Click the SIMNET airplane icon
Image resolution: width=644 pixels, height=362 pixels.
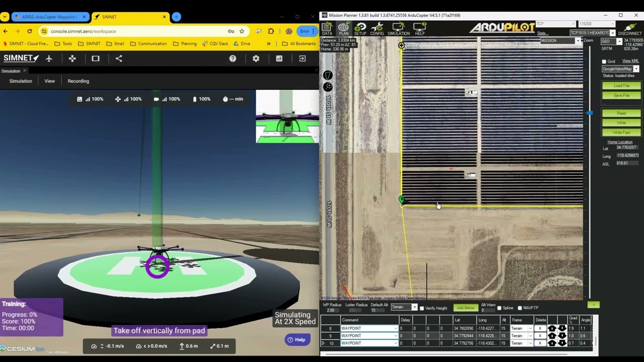tap(49, 58)
